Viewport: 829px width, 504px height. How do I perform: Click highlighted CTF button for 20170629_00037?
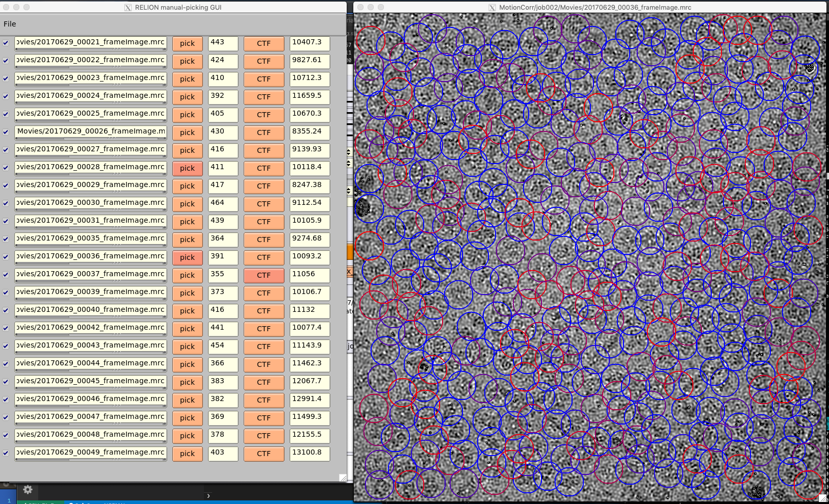pos(264,275)
